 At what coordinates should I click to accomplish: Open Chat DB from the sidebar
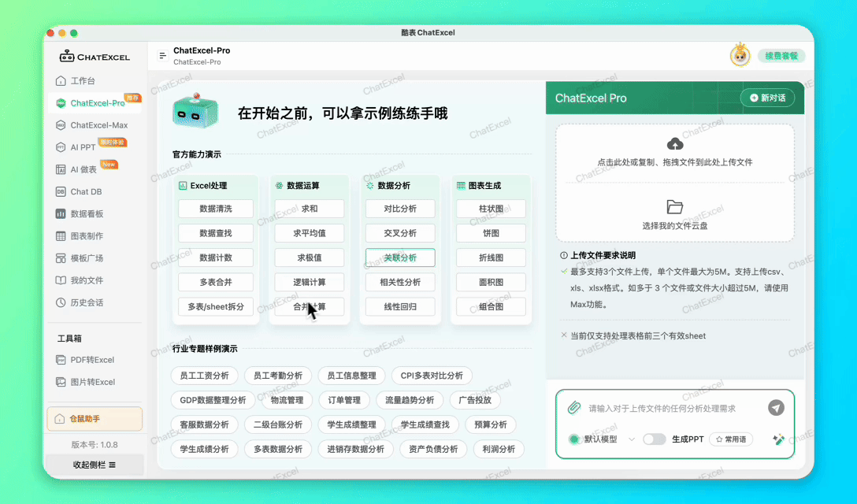(x=83, y=191)
